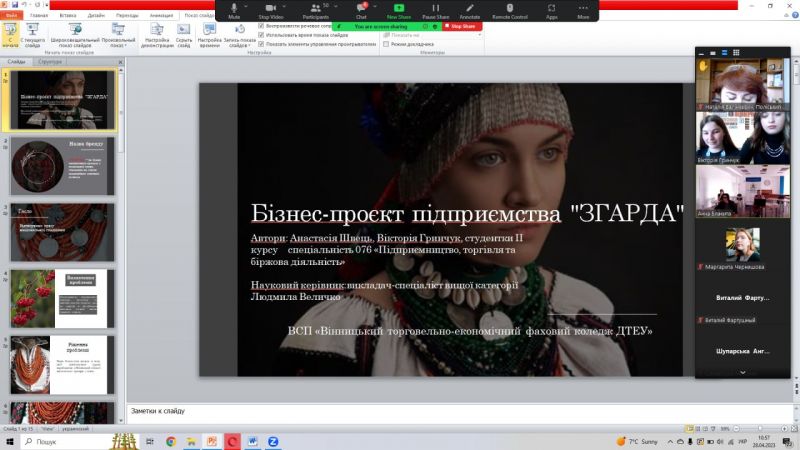Open File Explorer from the taskbar
800x450 pixels.
(x=191, y=441)
